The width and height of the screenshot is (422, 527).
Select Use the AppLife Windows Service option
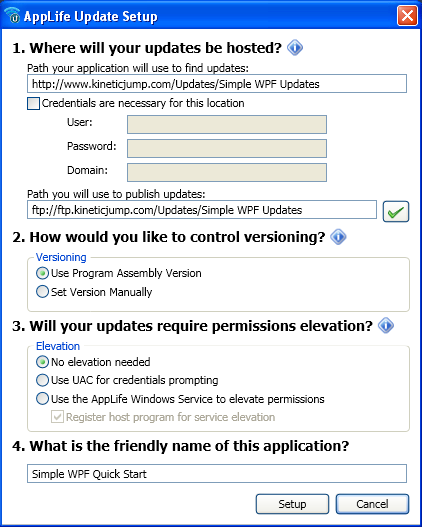[x=42, y=399]
